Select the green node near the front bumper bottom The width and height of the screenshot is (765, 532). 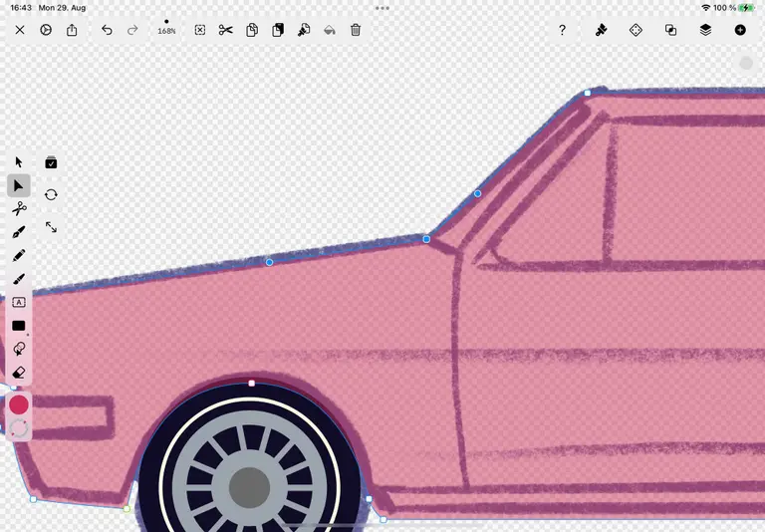(127, 509)
